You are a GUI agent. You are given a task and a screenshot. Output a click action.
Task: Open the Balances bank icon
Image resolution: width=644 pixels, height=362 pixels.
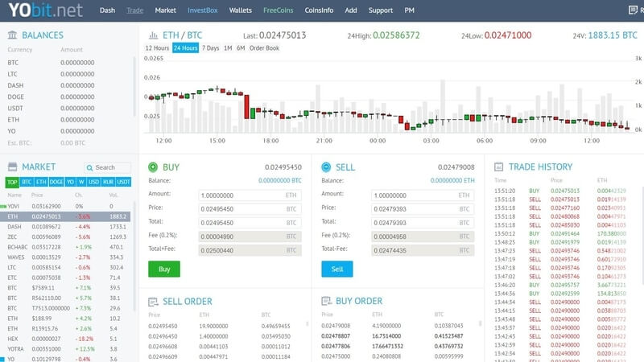pos(12,35)
